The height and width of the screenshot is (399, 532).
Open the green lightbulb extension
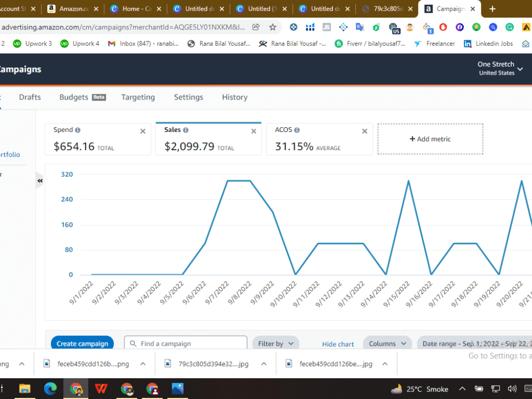point(476,27)
